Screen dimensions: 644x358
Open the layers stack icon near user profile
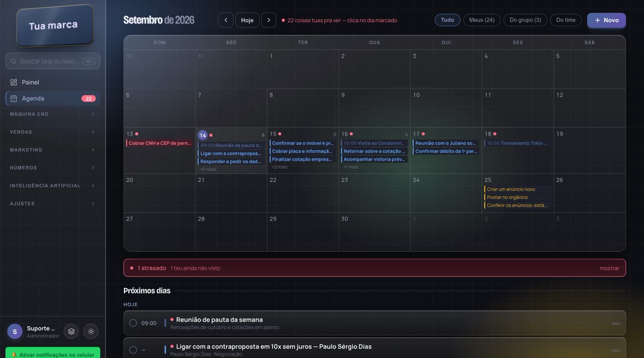point(71,331)
